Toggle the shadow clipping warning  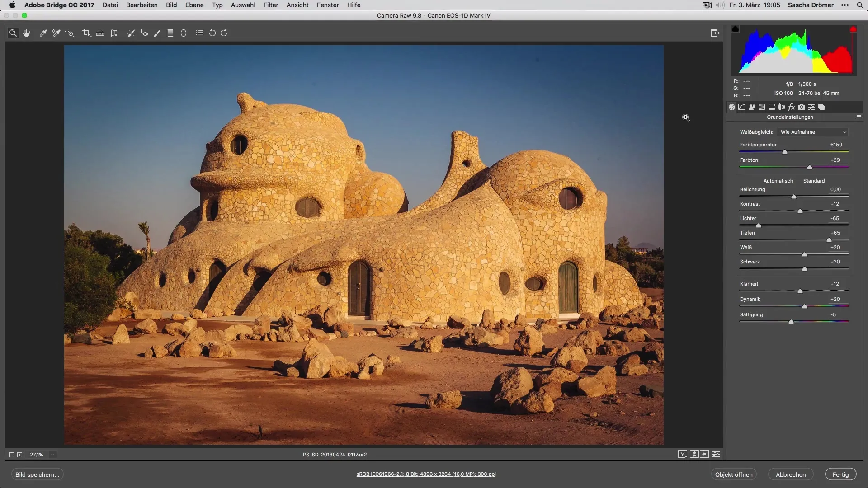pos(736,29)
